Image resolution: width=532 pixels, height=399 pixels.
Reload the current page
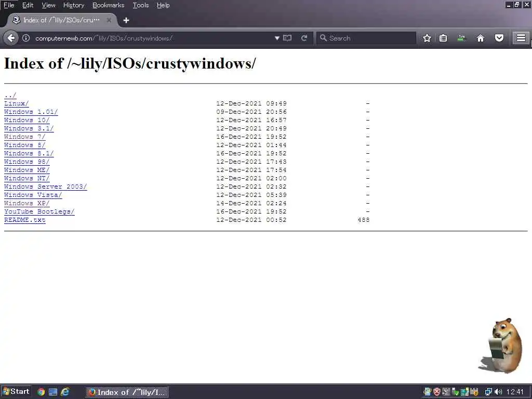304,38
